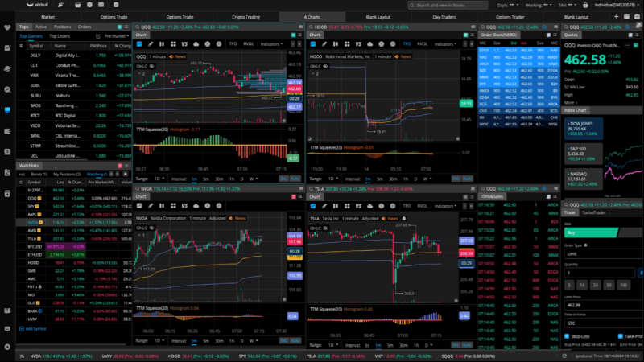
Task: Click the alert bell icon in TSLA chart header
Action: click(404, 219)
